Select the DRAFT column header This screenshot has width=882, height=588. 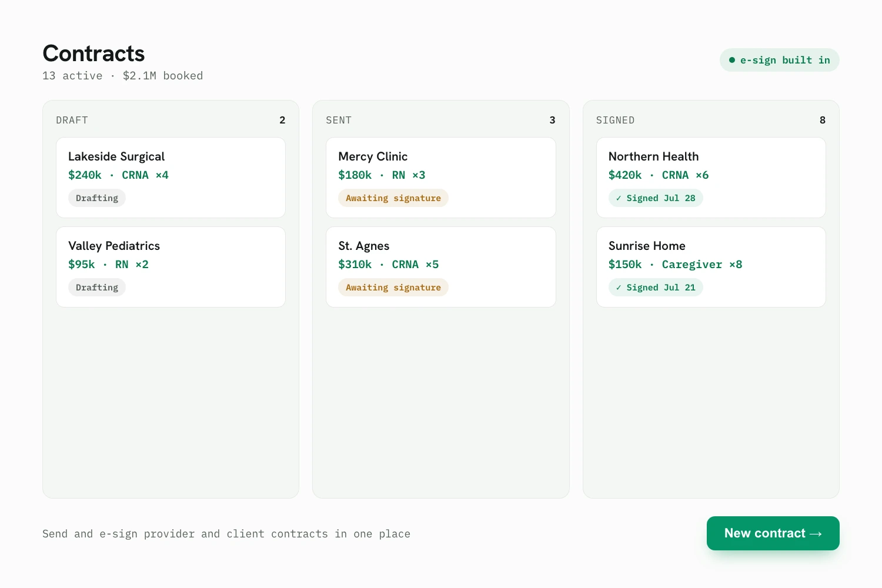point(72,120)
